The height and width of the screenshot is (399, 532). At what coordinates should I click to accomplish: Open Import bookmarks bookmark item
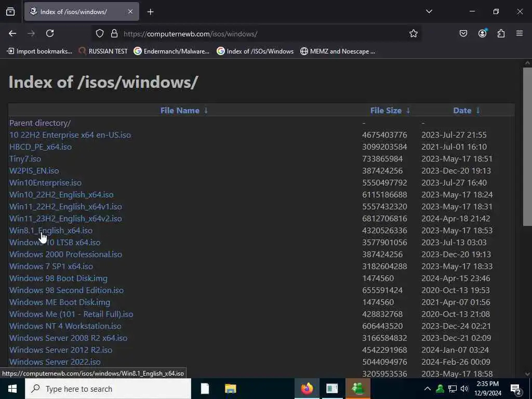tap(39, 51)
